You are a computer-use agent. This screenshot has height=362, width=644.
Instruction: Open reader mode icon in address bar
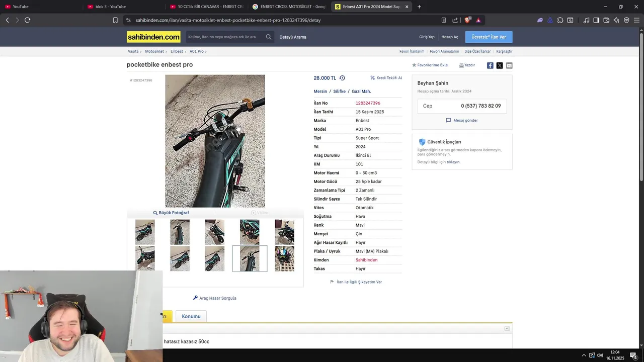[x=443, y=20]
